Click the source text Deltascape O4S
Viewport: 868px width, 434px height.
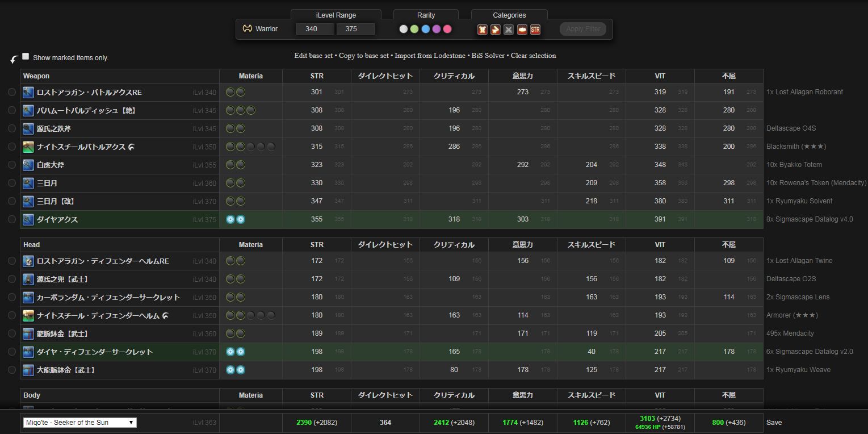click(791, 128)
